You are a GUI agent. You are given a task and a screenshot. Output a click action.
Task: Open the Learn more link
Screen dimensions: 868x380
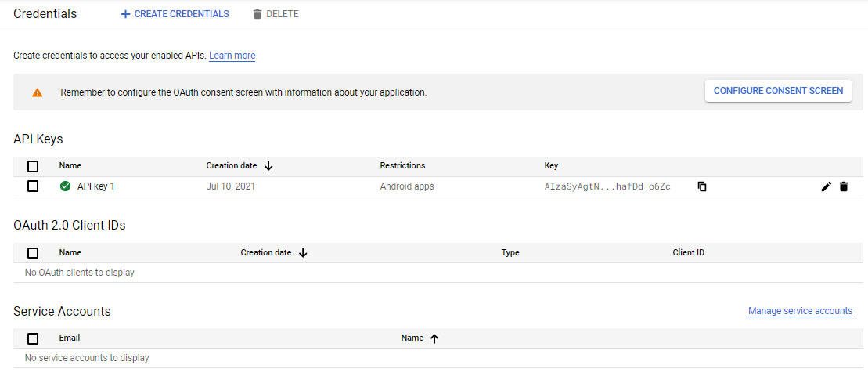232,56
